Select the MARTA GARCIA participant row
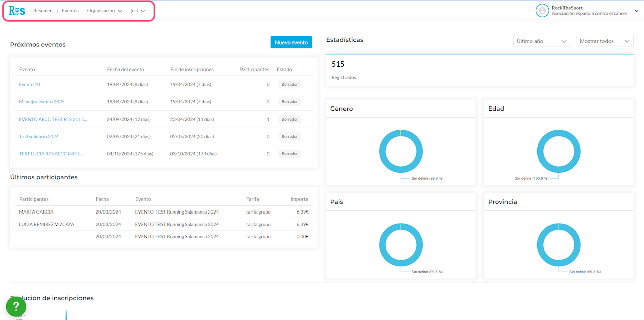This screenshot has height=320, width=644. tap(36, 212)
